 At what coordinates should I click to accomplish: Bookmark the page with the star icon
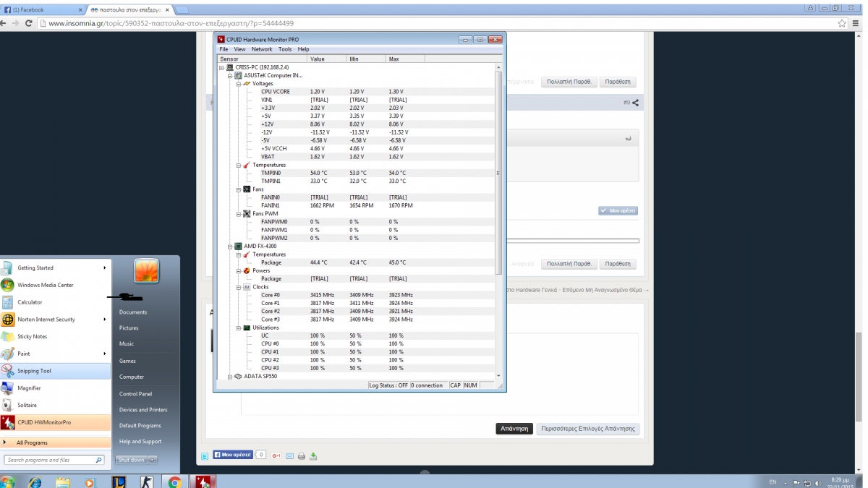click(x=843, y=23)
